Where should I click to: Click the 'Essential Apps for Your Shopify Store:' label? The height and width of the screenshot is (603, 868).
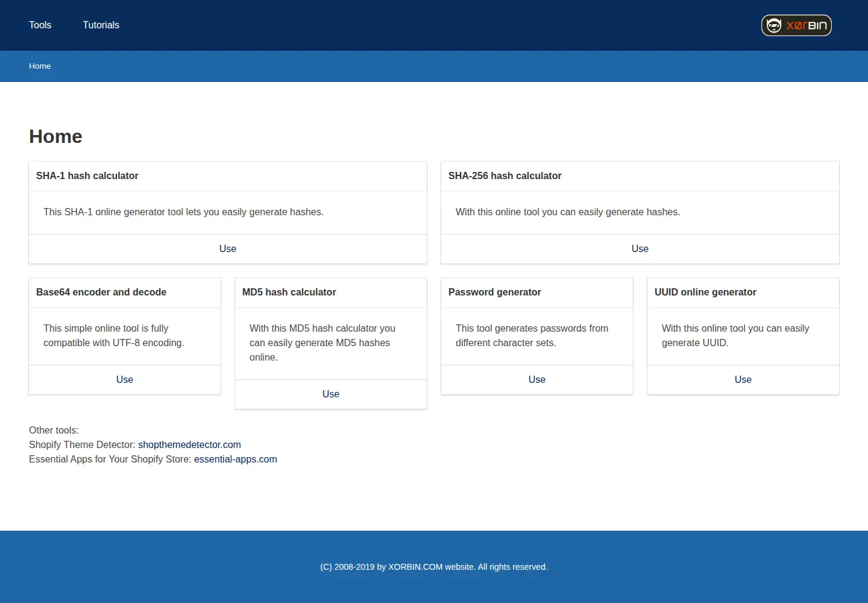110,459
